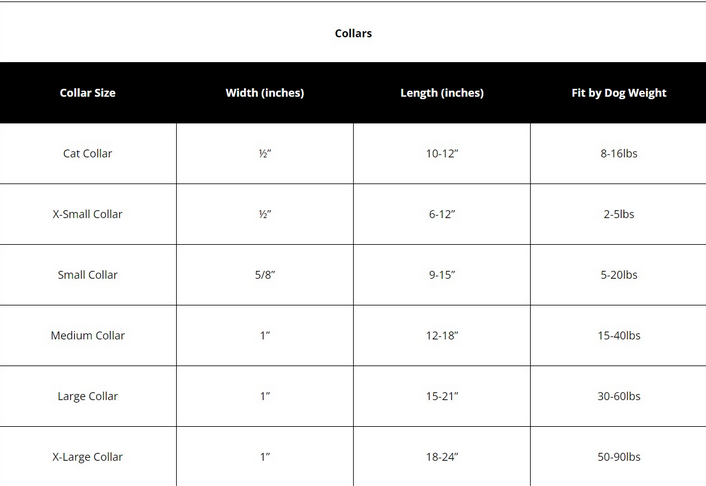The width and height of the screenshot is (706, 486).
Task: Select the X-Large Collar row label
Action: click(x=88, y=457)
